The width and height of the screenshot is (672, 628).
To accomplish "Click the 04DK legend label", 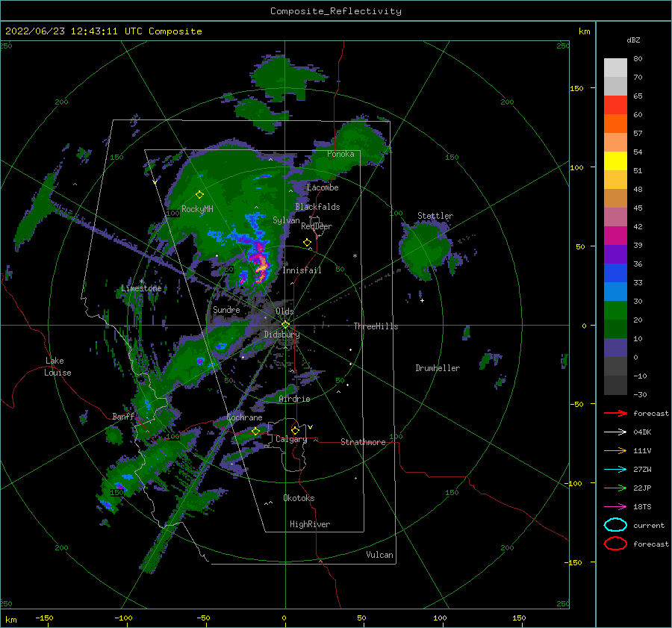I will pos(642,432).
